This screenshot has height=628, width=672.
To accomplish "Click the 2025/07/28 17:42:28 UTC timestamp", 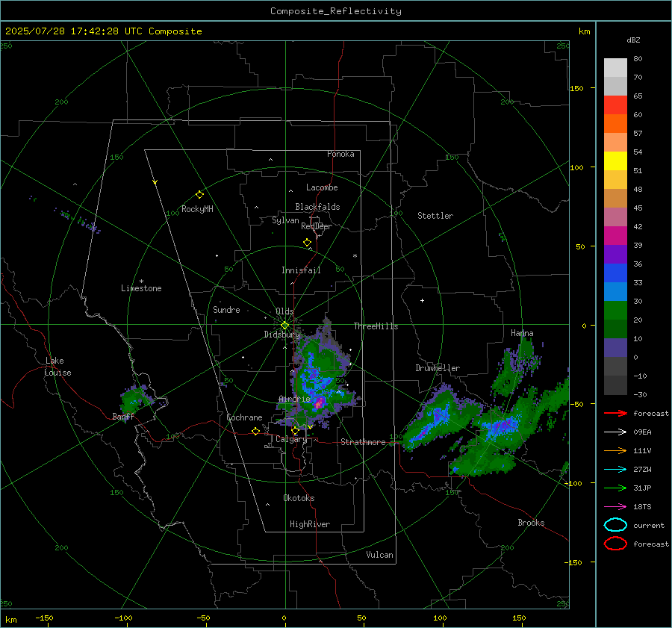I will tap(103, 31).
